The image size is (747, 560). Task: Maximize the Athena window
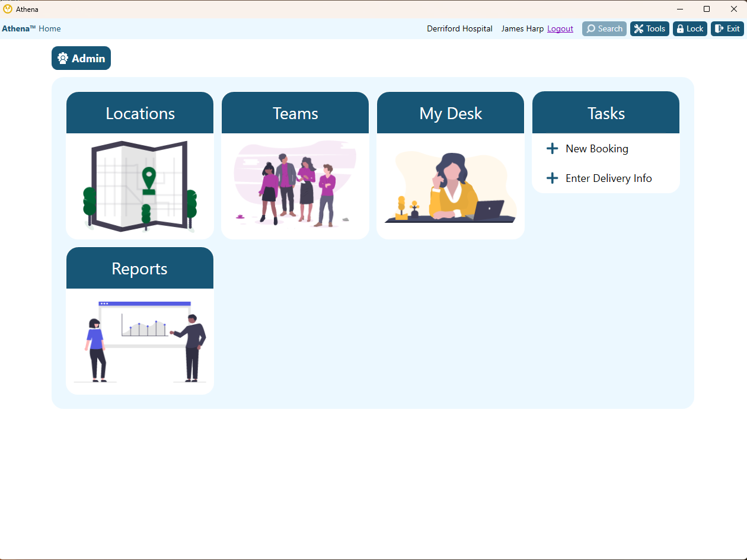tap(707, 9)
